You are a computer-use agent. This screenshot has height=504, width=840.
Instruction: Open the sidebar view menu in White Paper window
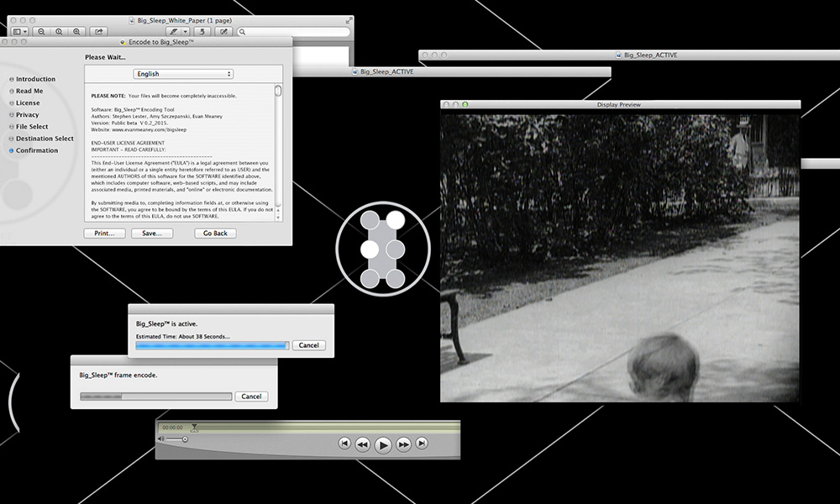tap(20, 32)
